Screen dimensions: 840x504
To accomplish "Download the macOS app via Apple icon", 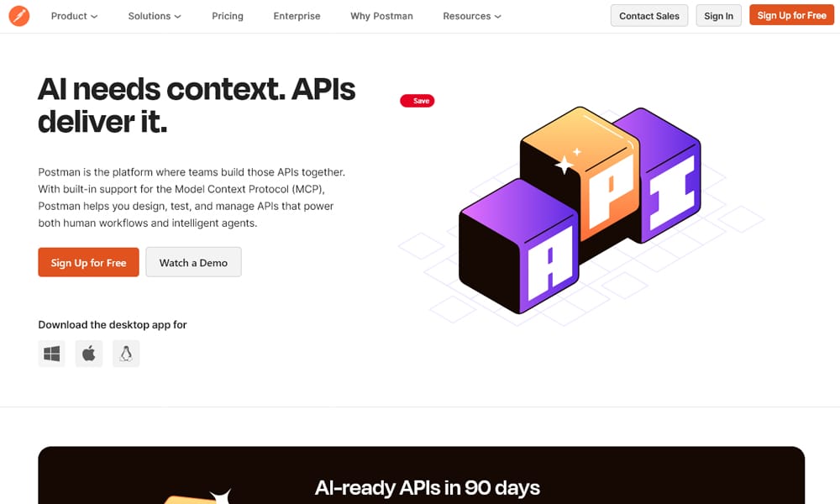I will pyautogui.click(x=88, y=354).
